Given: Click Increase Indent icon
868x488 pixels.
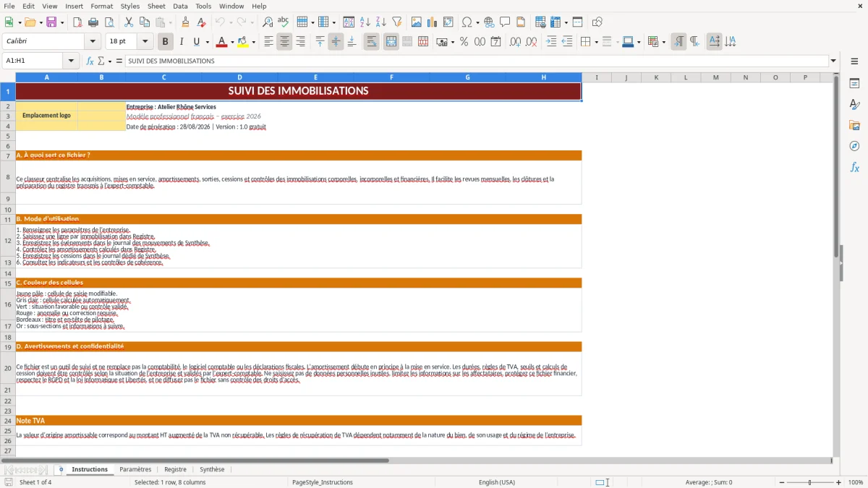Looking at the screenshot, I should [x=551, y=42].
